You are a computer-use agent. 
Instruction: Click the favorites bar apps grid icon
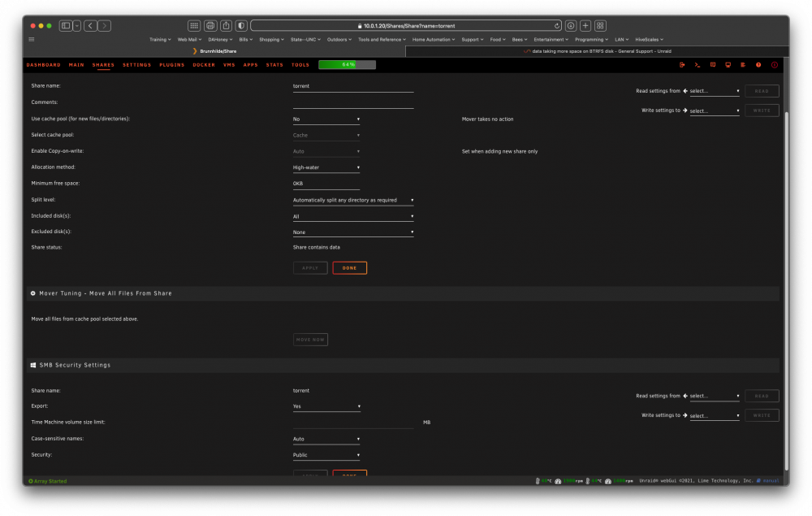coord(32,39)
